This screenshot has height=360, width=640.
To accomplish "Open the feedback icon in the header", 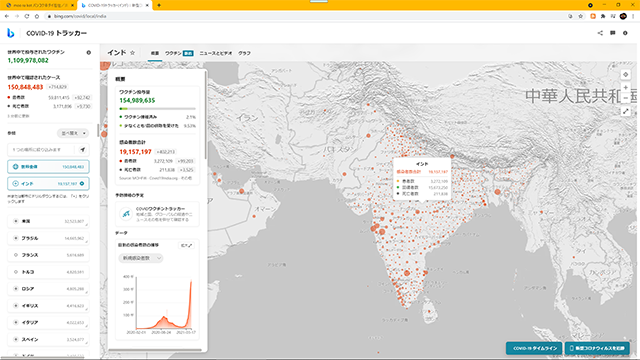I will (x=613, y=33).
